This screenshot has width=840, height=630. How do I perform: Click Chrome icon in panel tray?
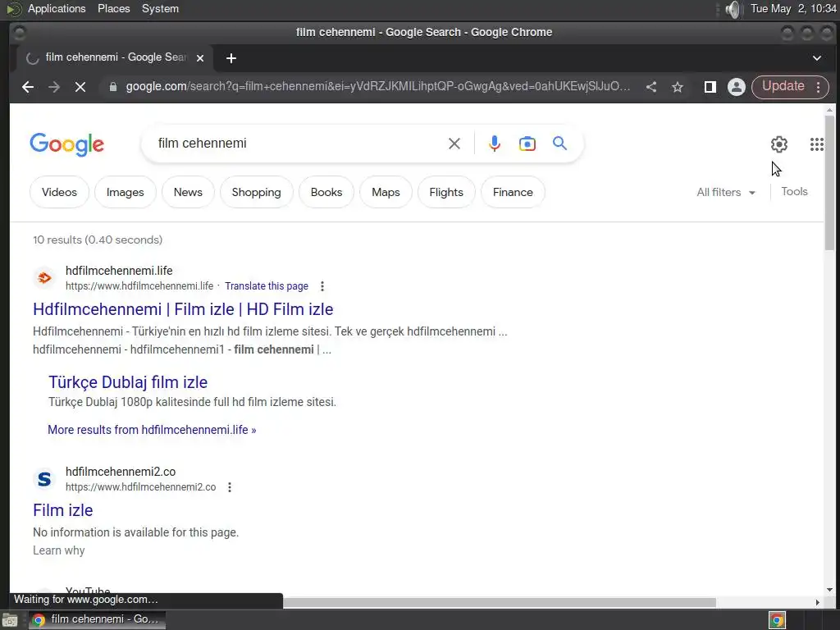777,620
